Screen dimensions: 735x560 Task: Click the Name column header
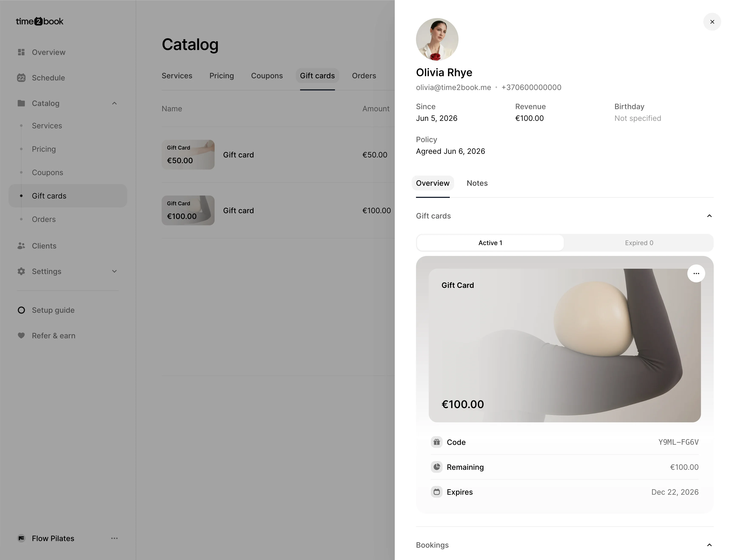(x=172, y=109)
